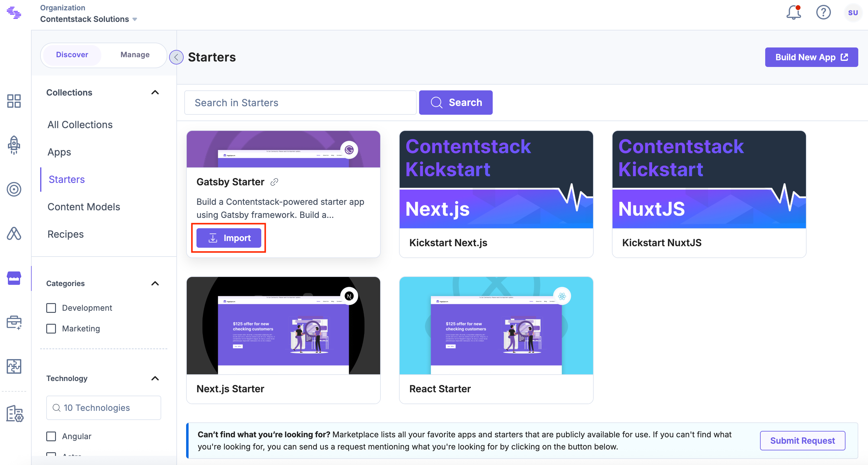Click the React logo badge on card
This screenshot has height=465, width=868.
click(562, 296)
